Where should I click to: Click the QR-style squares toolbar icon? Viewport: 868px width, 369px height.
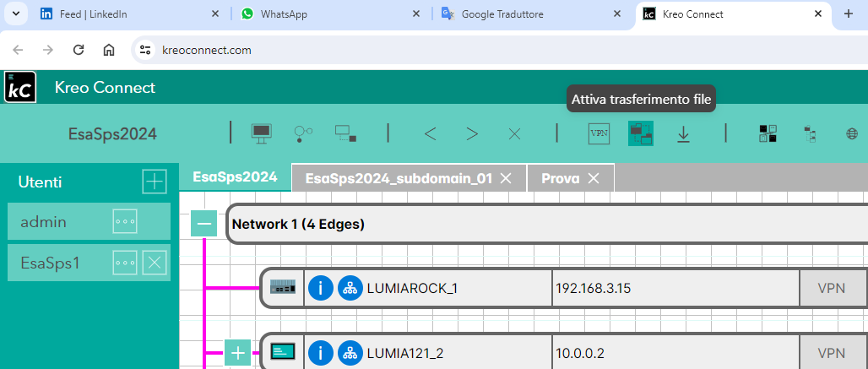[x=768, y=133]
